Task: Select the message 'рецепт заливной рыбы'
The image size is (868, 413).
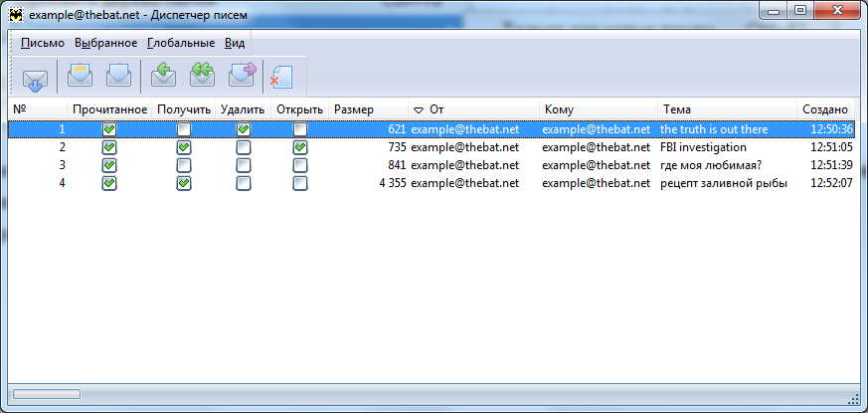Action: (x=432, y=183)
